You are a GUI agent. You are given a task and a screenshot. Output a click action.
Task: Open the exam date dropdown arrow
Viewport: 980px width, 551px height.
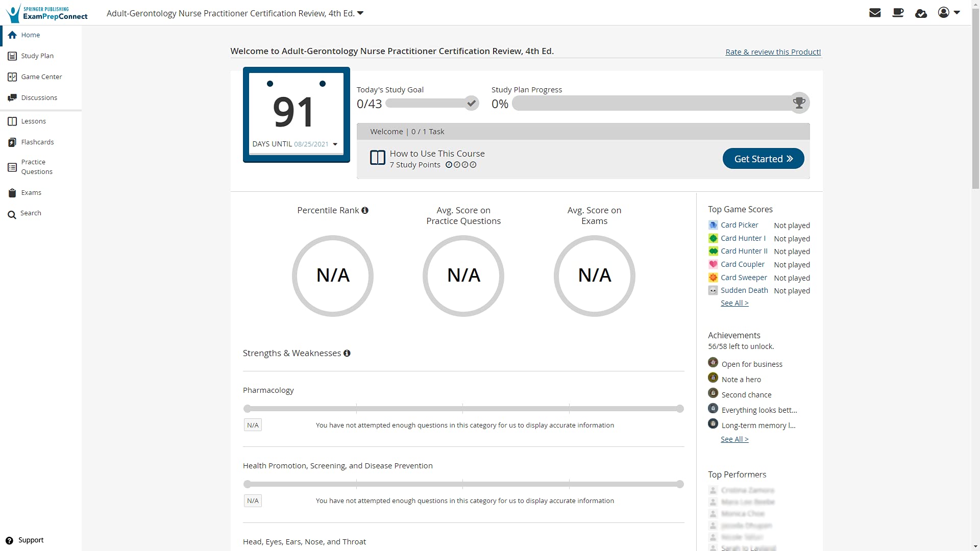click(335, 144)
